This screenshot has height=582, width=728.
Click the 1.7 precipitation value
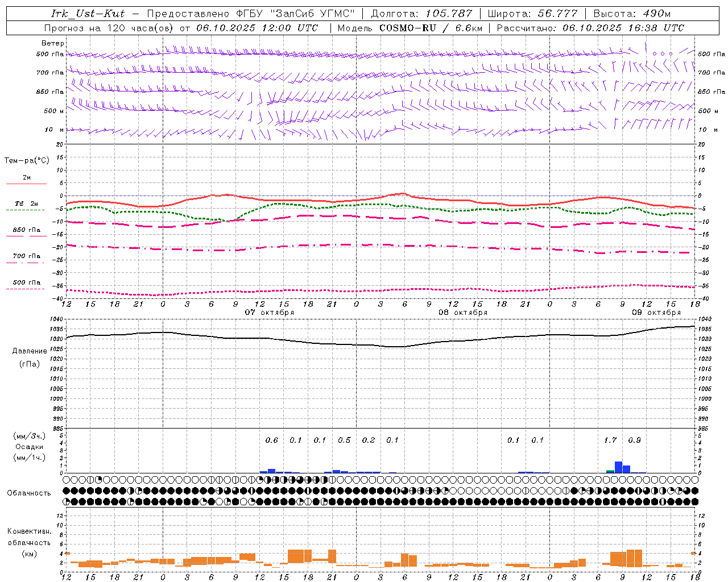[610, 440]
